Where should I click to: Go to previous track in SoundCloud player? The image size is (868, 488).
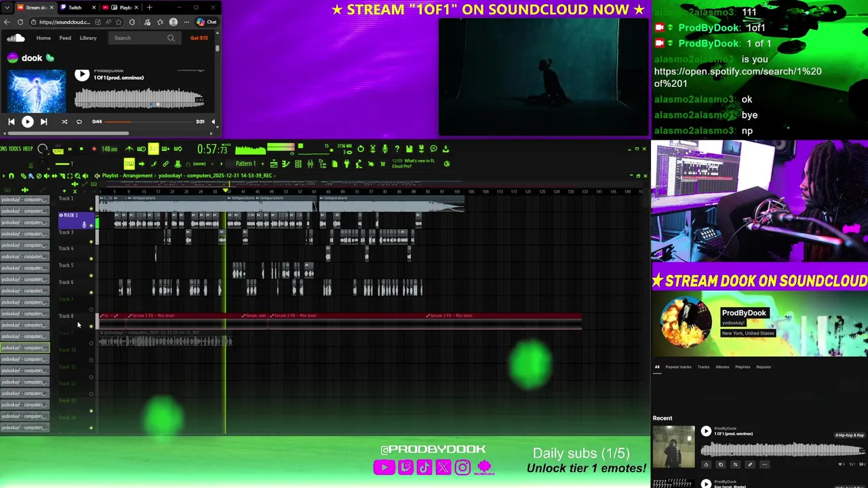pyautogui.click(x=11, y=122)
